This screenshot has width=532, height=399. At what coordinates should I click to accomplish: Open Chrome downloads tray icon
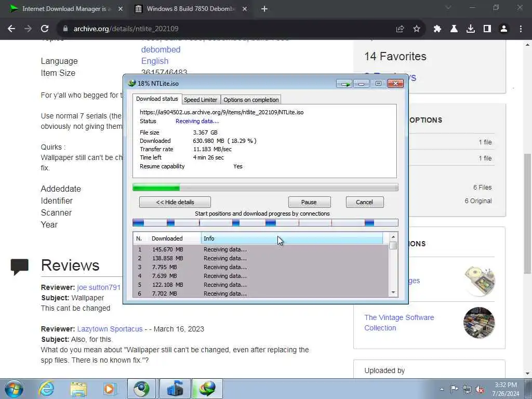coord(471,29)
